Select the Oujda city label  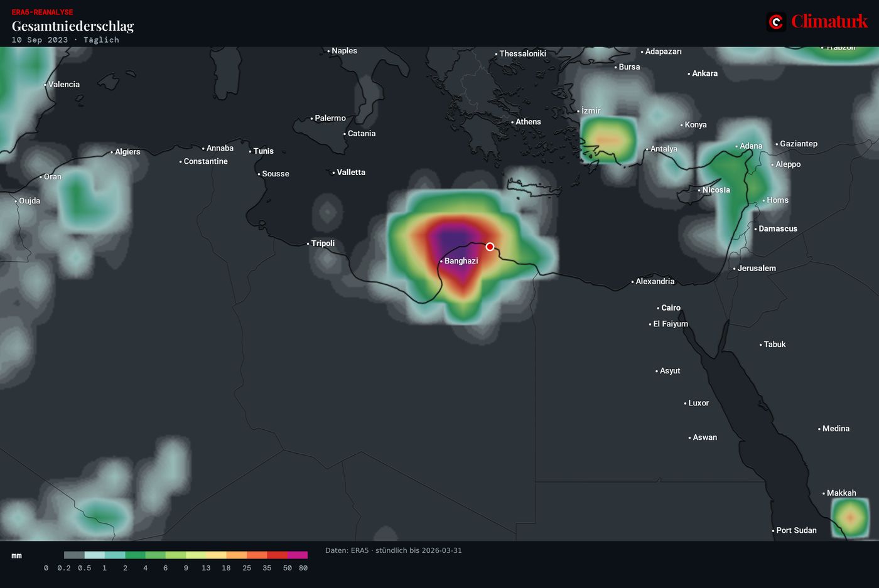(x=30, y=201)
